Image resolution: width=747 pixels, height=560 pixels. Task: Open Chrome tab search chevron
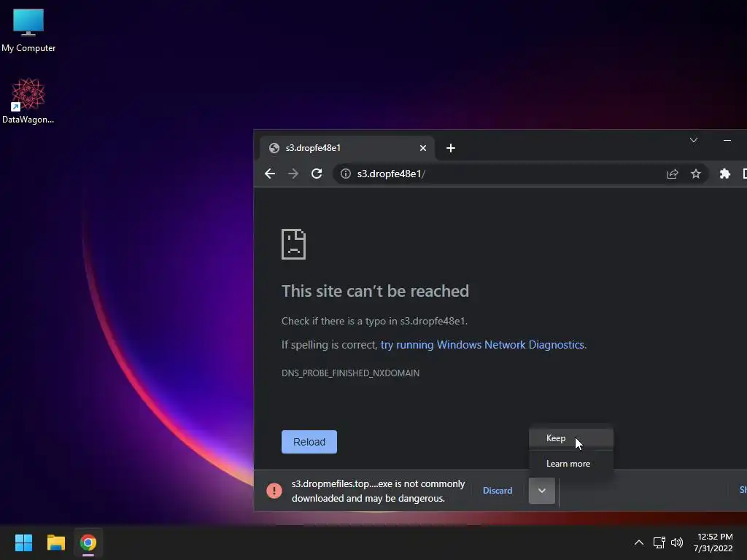point(694,140)
